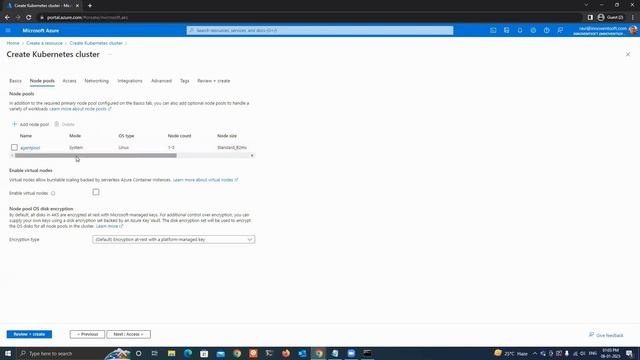Open Zoom from the taskbar

tap(351, 353)
